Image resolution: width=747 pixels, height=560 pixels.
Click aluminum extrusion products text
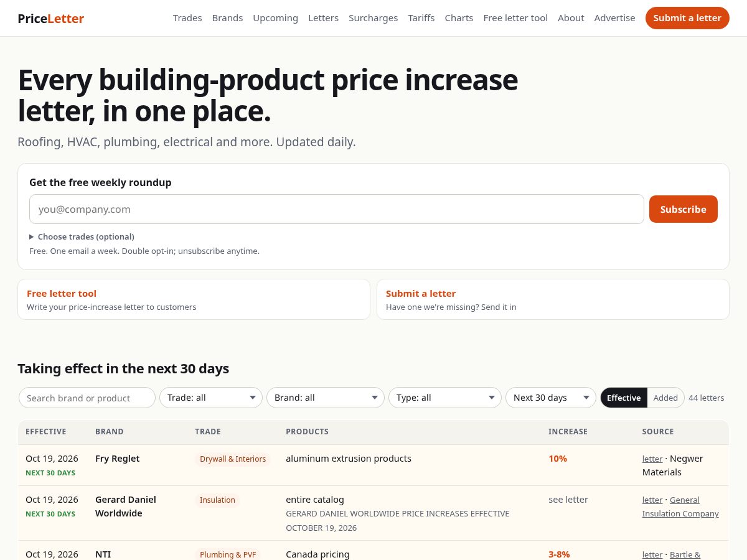pyautogui.click(x=349, y=459)
